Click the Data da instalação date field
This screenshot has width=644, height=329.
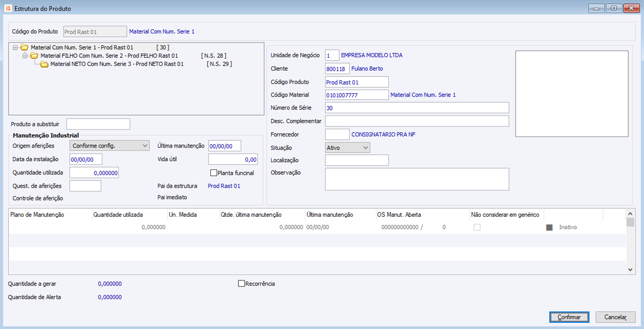pyautogui.click(x=86, y=159)
